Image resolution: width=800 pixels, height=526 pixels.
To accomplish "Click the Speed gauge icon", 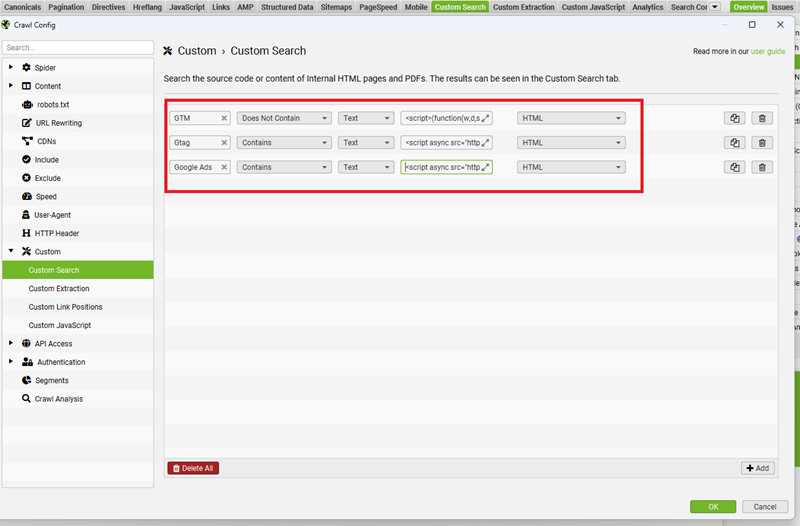I will [27, 196].
